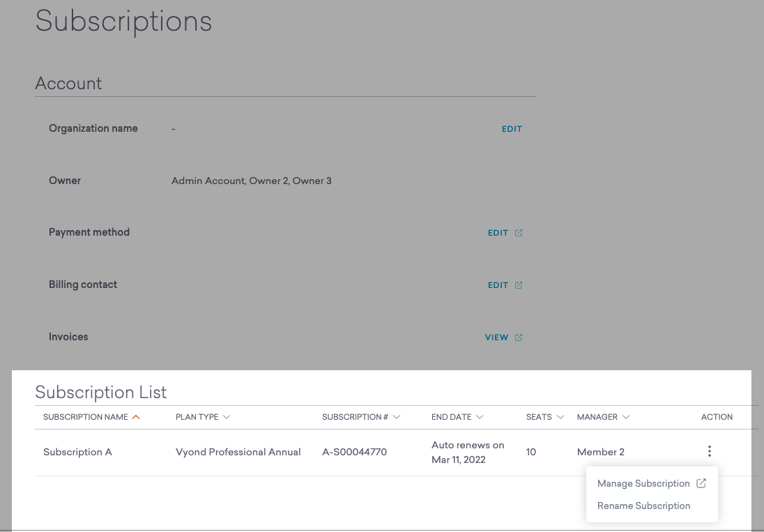Image resolution: width=764 pixels, height=532 pixels.
Task: Edit the Payment method
Action: click(497, 232)
